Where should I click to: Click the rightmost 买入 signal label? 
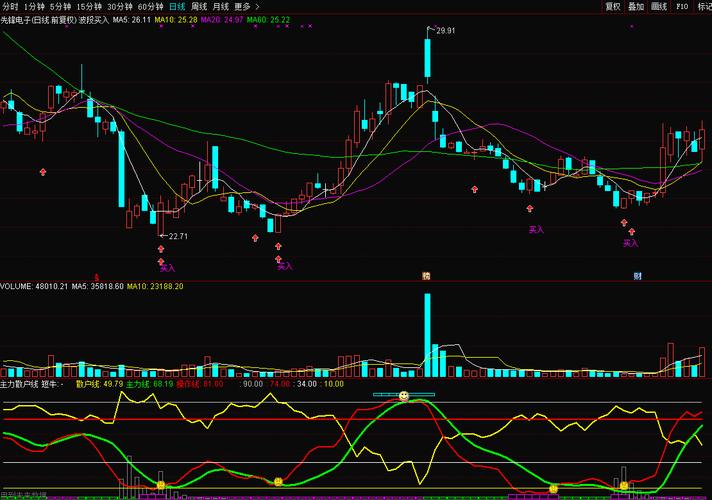tap(630, 243)
